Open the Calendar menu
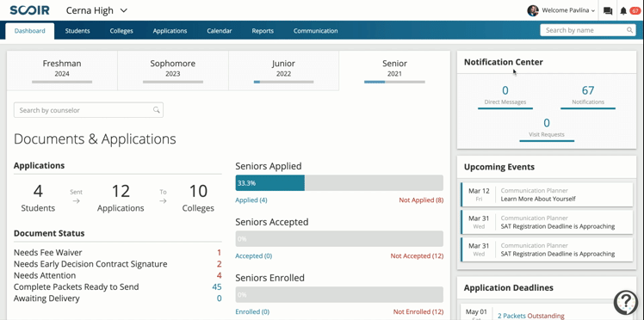 click(x=220, y=31)
